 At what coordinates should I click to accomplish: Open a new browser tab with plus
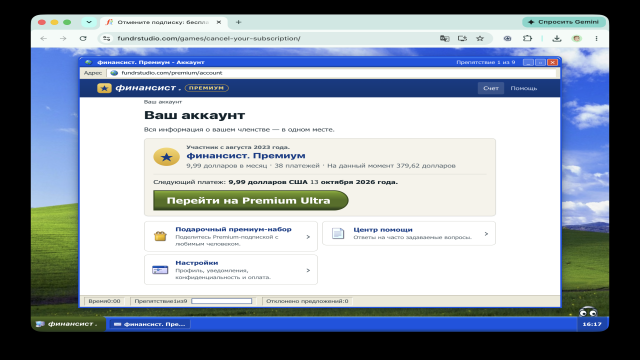[x=238, y=22]
